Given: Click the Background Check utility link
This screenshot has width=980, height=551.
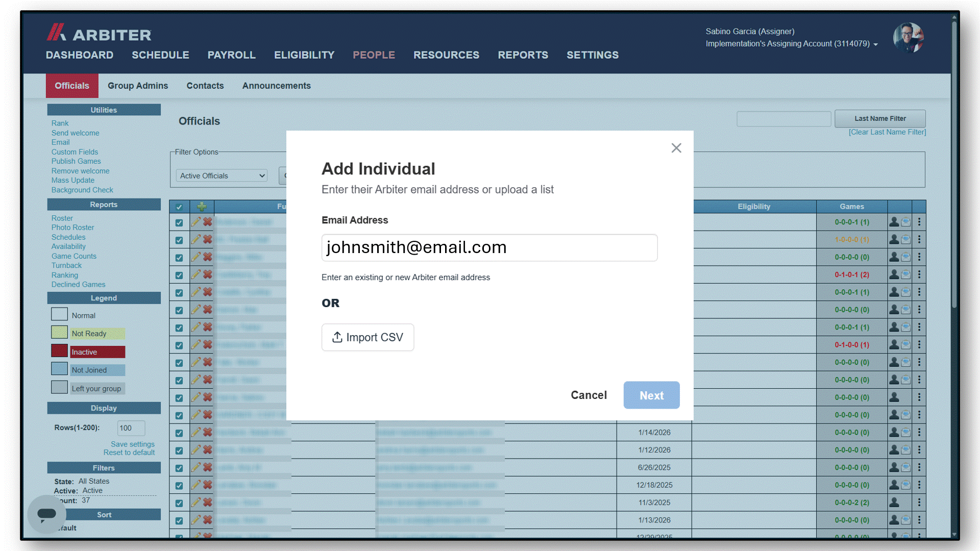Looking at the screenshot, I should coord(82,190).
